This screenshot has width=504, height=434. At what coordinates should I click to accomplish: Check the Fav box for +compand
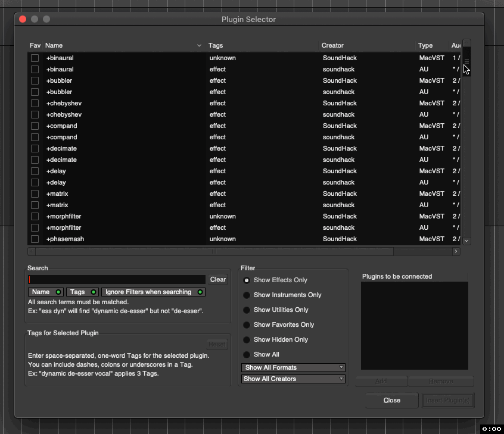pyautogui.click(x=34, y=126)
